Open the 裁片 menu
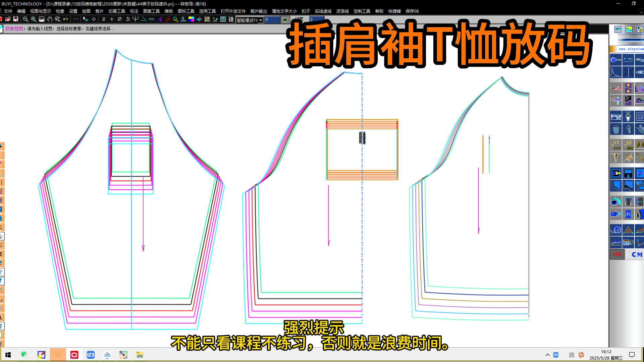 (99, 11)
